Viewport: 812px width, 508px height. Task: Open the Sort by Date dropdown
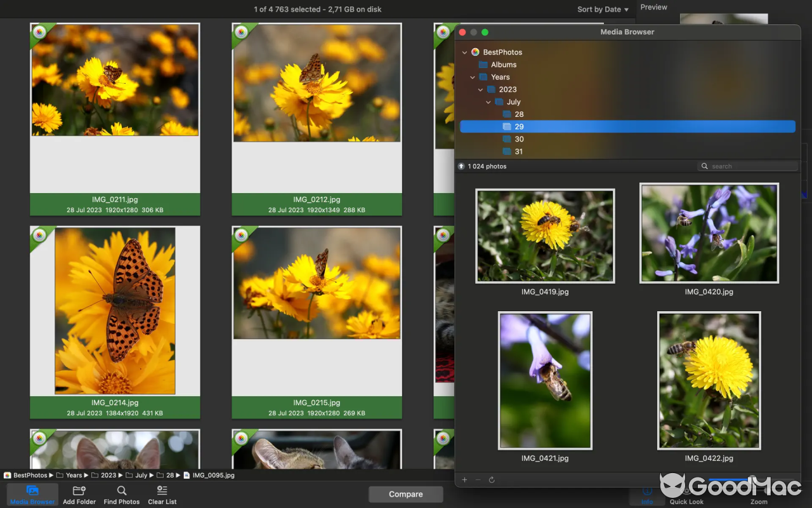(601, 9)
